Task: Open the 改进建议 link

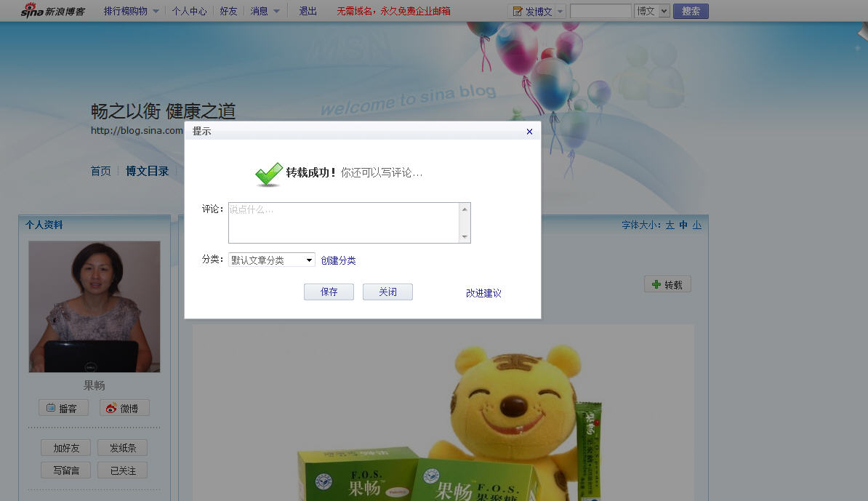Action: point(483,293)
